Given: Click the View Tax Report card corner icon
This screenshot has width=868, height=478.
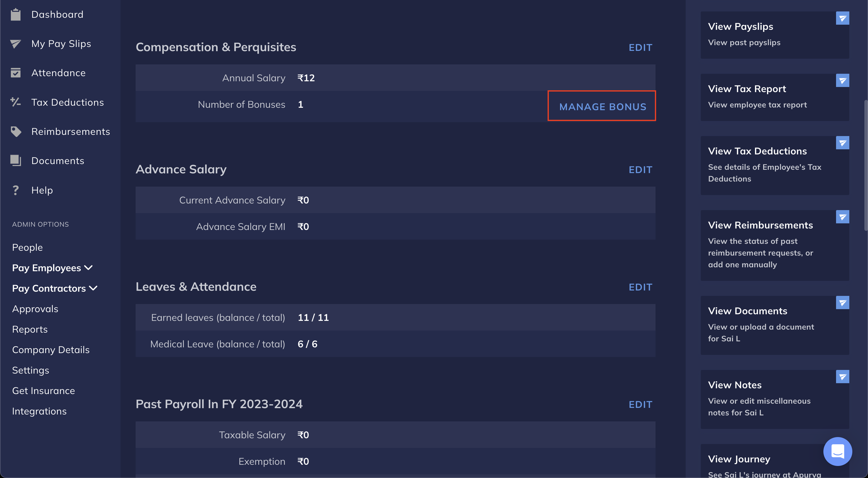Looking at the screenshot, I should click(842, 80).
